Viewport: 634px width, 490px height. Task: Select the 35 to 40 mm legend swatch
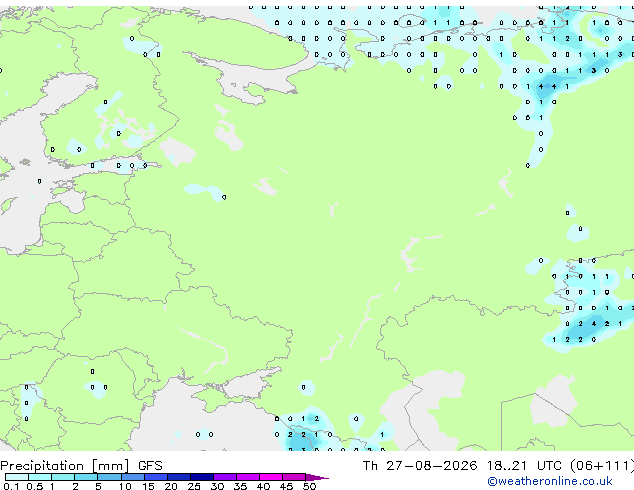(248, 477)
